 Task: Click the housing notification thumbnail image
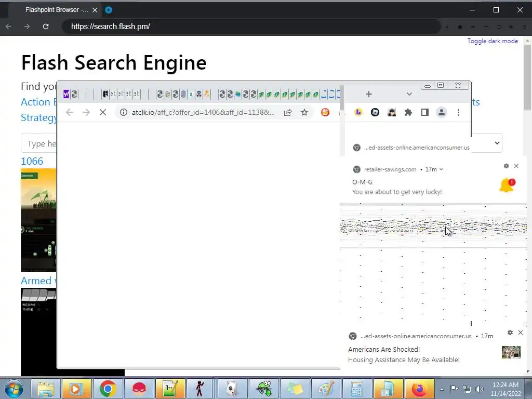point(511,352)
